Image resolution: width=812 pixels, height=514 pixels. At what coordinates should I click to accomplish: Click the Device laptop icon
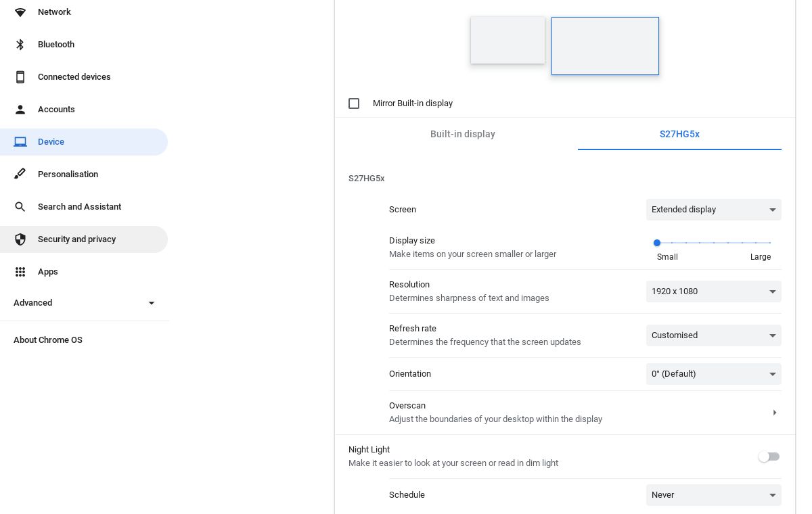[20, 142]
